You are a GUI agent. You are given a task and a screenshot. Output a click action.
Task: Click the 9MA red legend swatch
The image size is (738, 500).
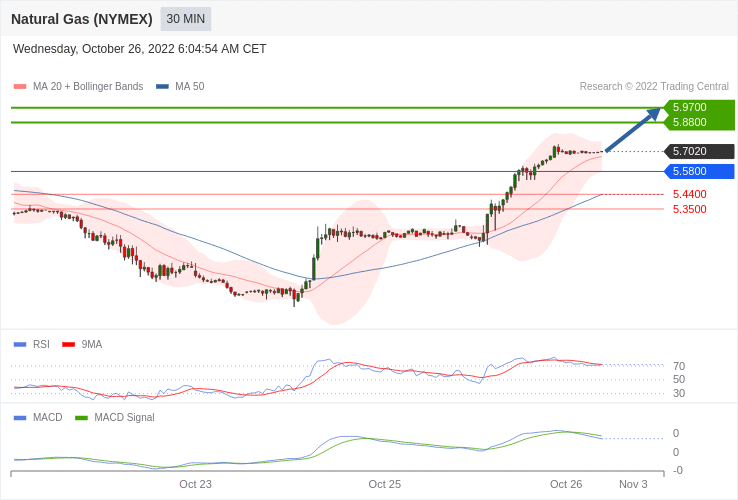click(x=69, y=345)
